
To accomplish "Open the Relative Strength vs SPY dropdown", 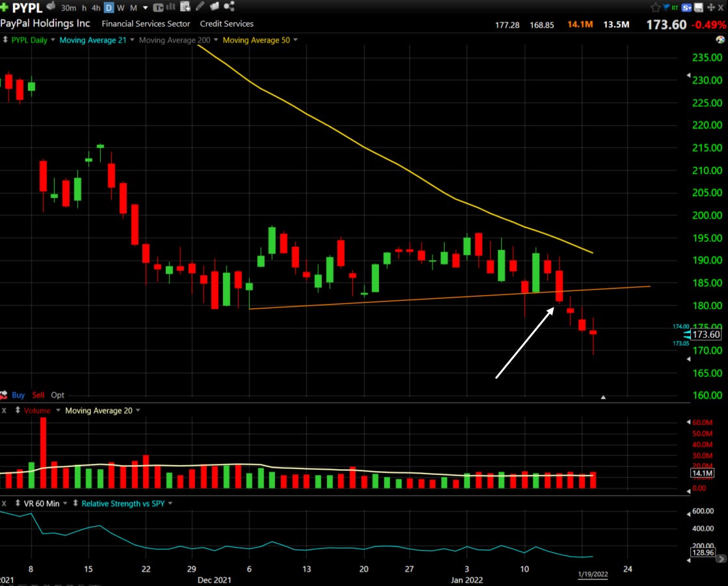I will coord(170,503).
